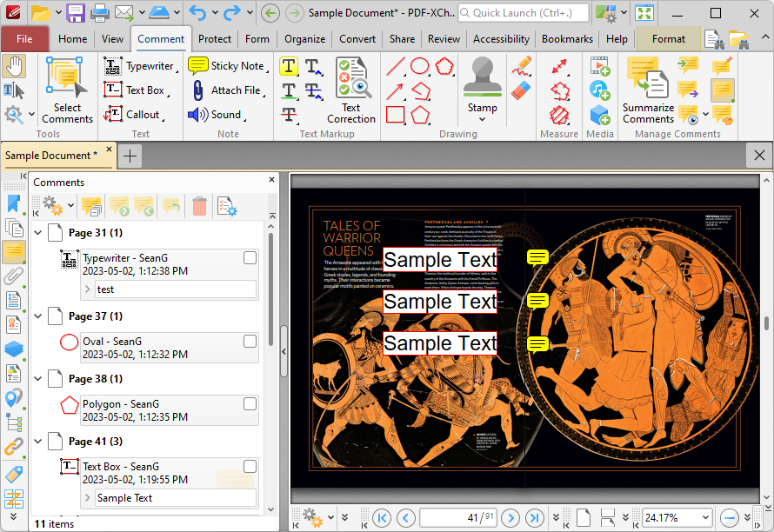Switch to the Home tab

(72, 39)
